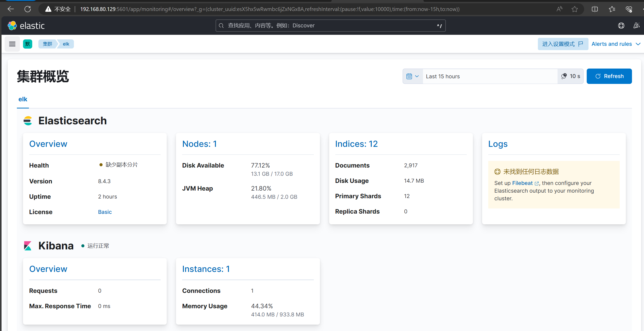Open the newsfeed icon top right
This screenshot has height=331, width=644.
tap(637, 25)
